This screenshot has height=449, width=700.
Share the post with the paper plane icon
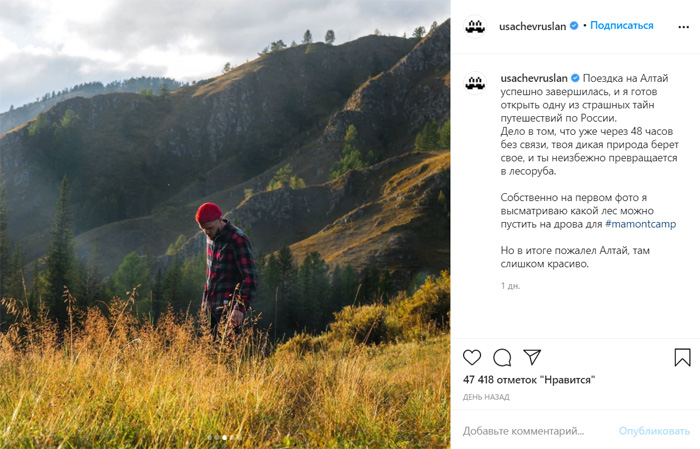532,357
